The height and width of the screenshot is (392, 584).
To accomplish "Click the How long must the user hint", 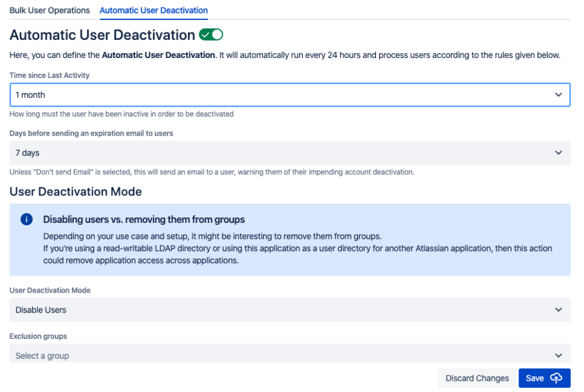I will [121, 114].
